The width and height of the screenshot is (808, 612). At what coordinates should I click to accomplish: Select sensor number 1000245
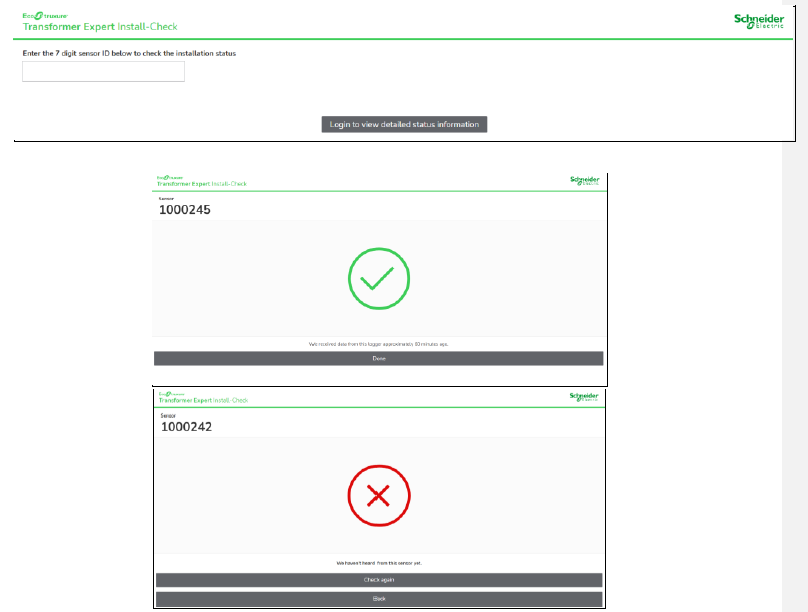184,210
